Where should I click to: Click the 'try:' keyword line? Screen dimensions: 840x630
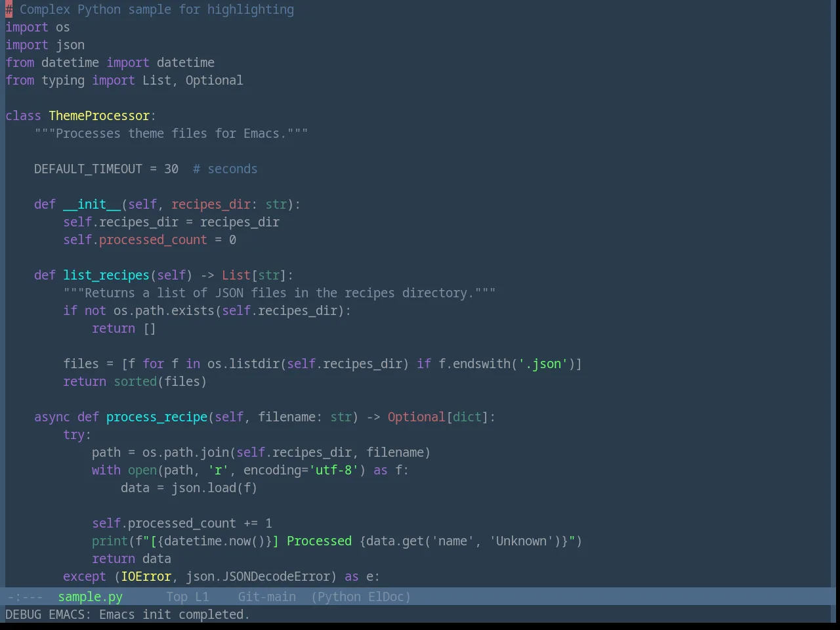[77, 434]
